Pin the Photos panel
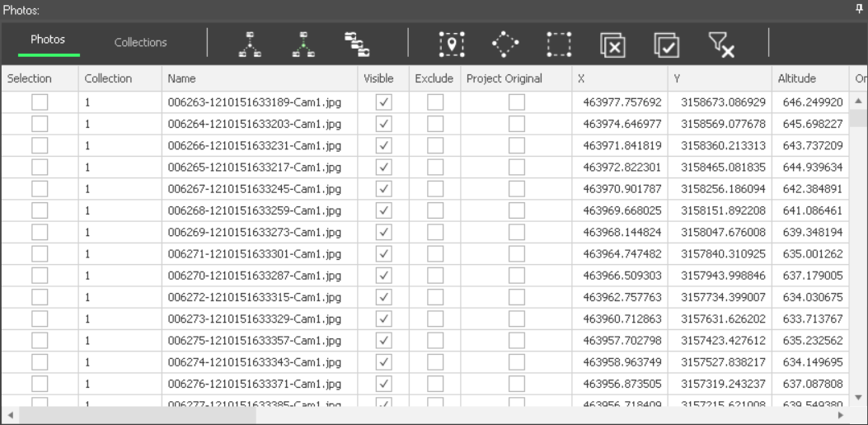This screenshot has width=868, height=425. pyautogui.click(x=859, y=9)
